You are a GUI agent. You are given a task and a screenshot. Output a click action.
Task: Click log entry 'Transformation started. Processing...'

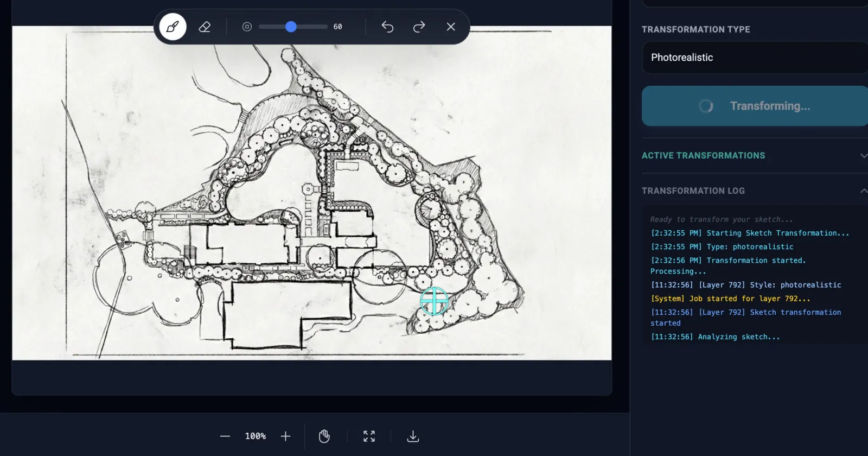click(x=728, y=265)
